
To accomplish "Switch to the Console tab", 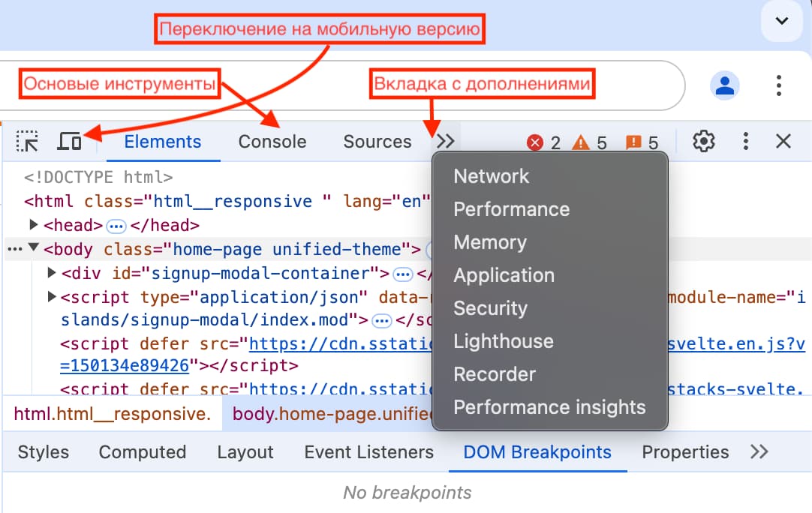I will [x=272, y=141].
